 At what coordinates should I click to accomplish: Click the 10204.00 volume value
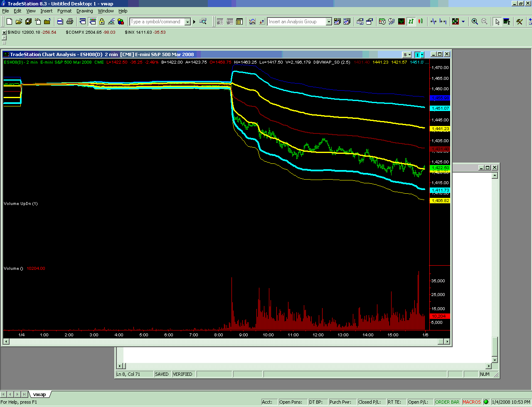point(36,269)
